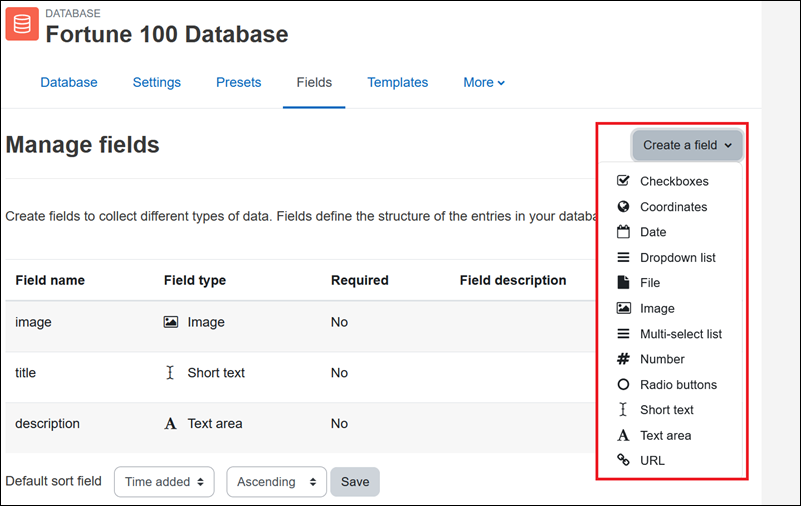Image resolution: width=801 pixels, height=506 pixels.
Task: Click the 'description' field name cell
Action: click(48, 424)
